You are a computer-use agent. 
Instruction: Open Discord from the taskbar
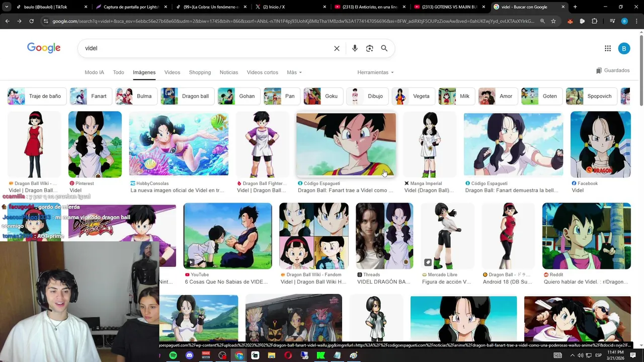coord(190,355)
